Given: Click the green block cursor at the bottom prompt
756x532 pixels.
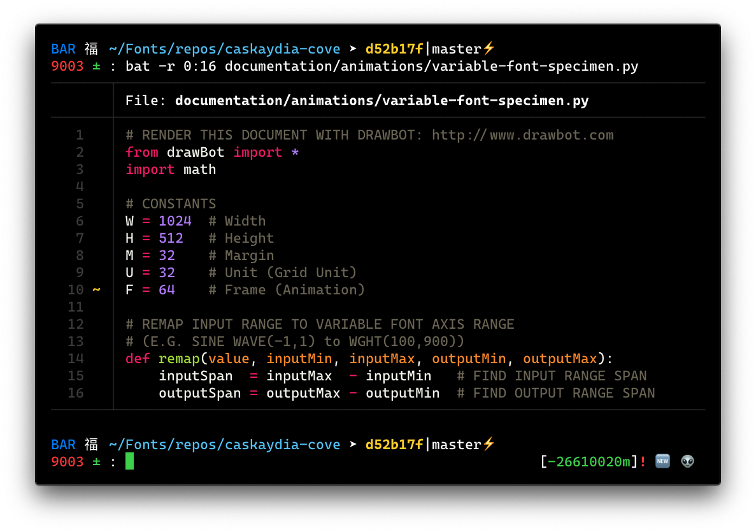Looking at the screenshot, I should pyautogui.click(x=131, y=461).
